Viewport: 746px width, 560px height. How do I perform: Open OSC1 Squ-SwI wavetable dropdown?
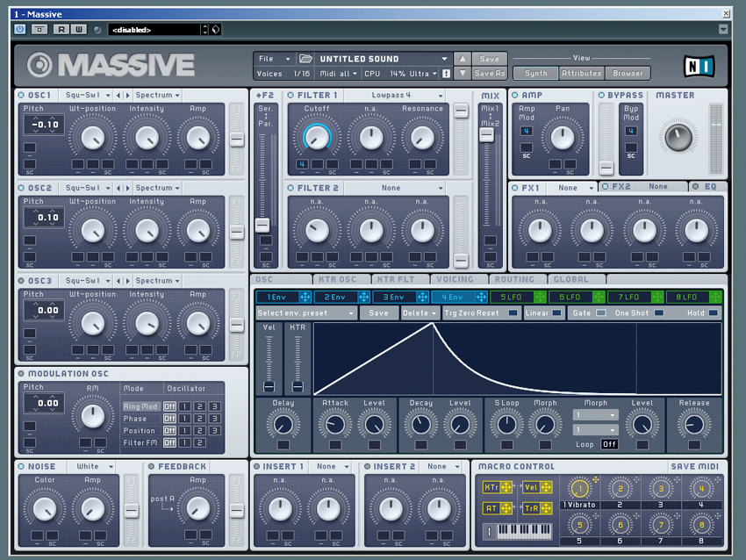(88, 95)
